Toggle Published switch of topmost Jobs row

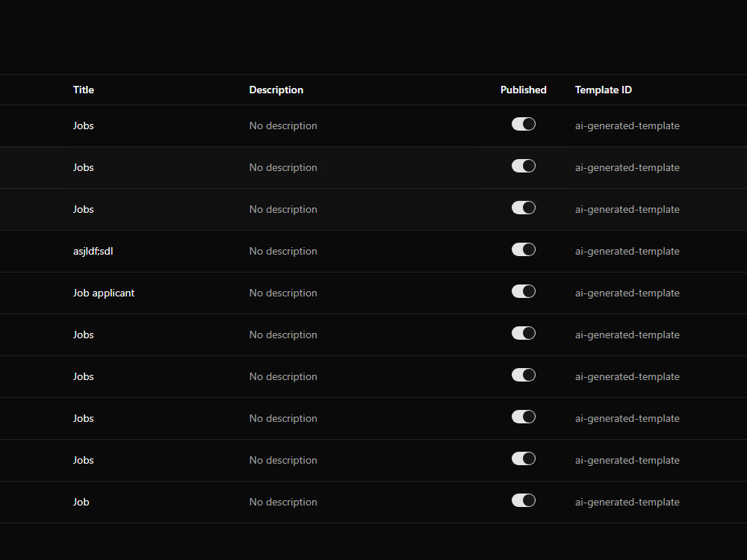tap(523, 124)
